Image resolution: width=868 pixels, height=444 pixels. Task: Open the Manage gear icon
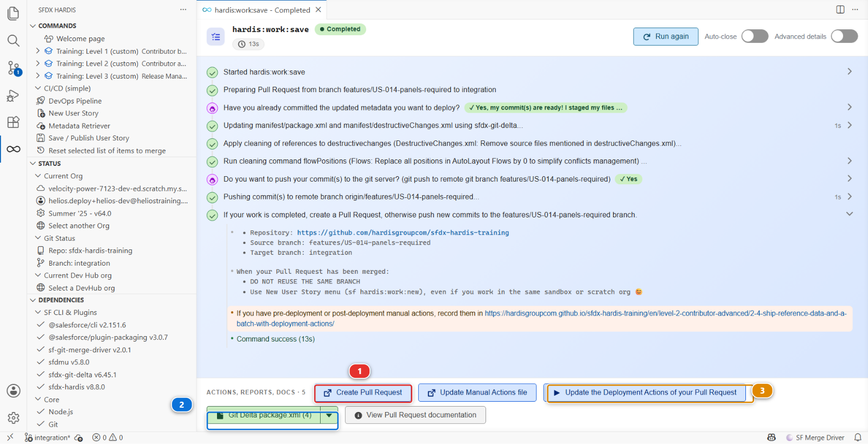14,418
